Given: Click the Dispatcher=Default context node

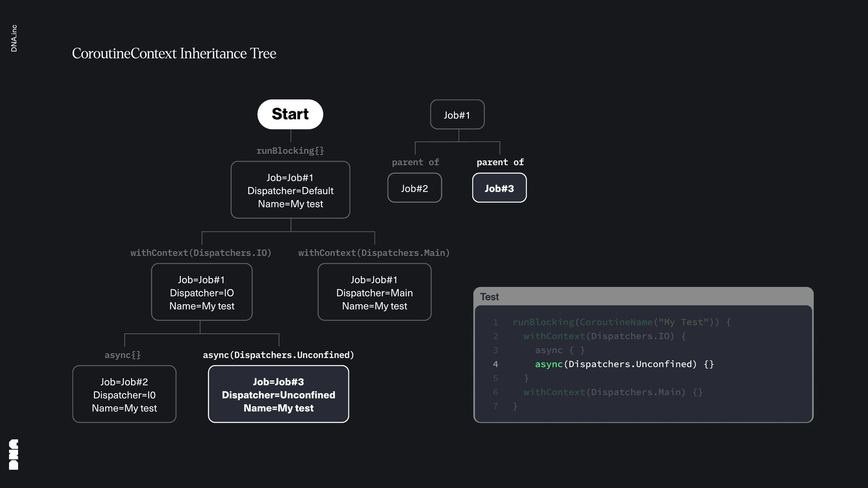Looking at the screenshot, I should click(290, 190).
